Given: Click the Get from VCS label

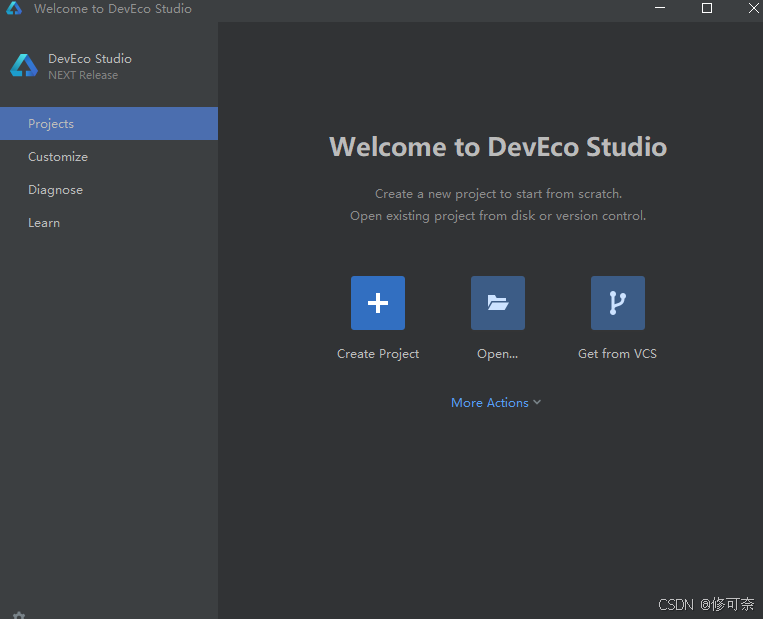Looking at the screenshot, I should click(617, 354).
